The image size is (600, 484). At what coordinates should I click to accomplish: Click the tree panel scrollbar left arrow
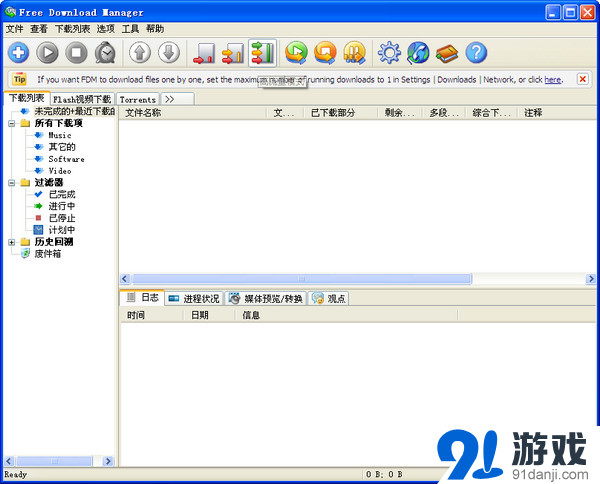(9, 461)
